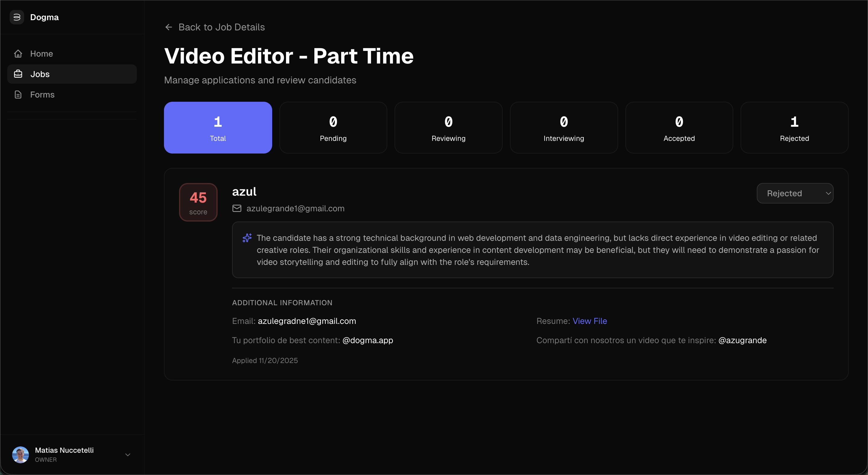Click the AI sparkles icon on the candidate summary
868x475 pixels.
point(247,238)
